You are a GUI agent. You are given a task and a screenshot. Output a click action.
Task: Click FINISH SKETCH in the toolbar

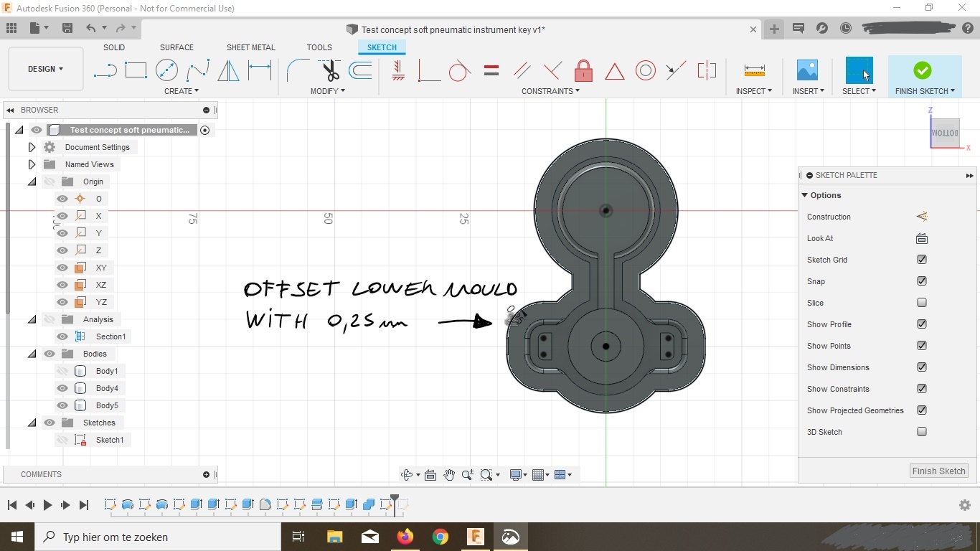(925, 75)
